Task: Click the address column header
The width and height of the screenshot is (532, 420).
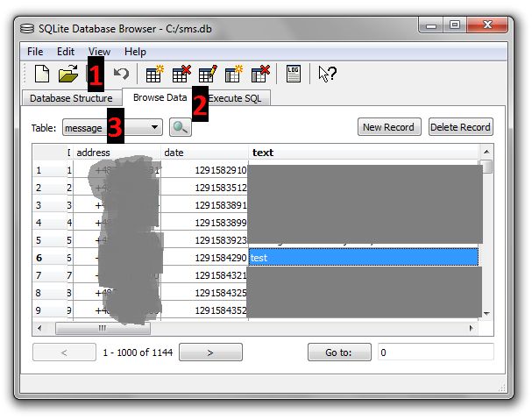Action: [117, 153]
